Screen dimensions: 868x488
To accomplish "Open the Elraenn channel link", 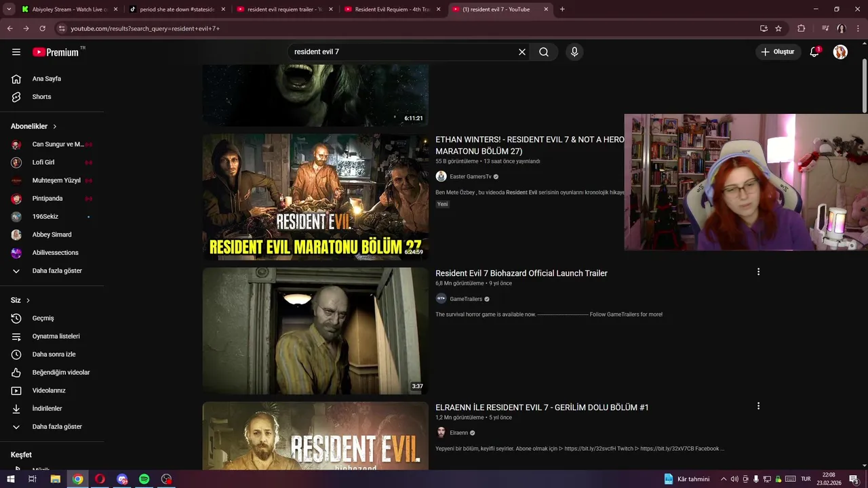I will pos(458,433).
